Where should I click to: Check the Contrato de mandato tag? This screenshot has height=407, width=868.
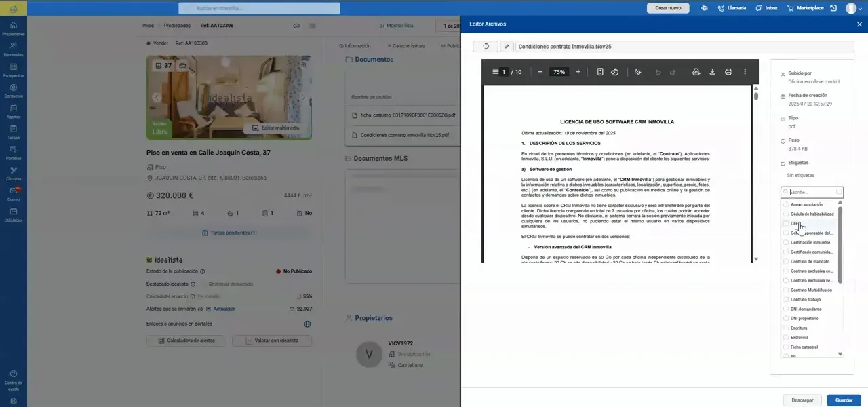coord(787,261)
